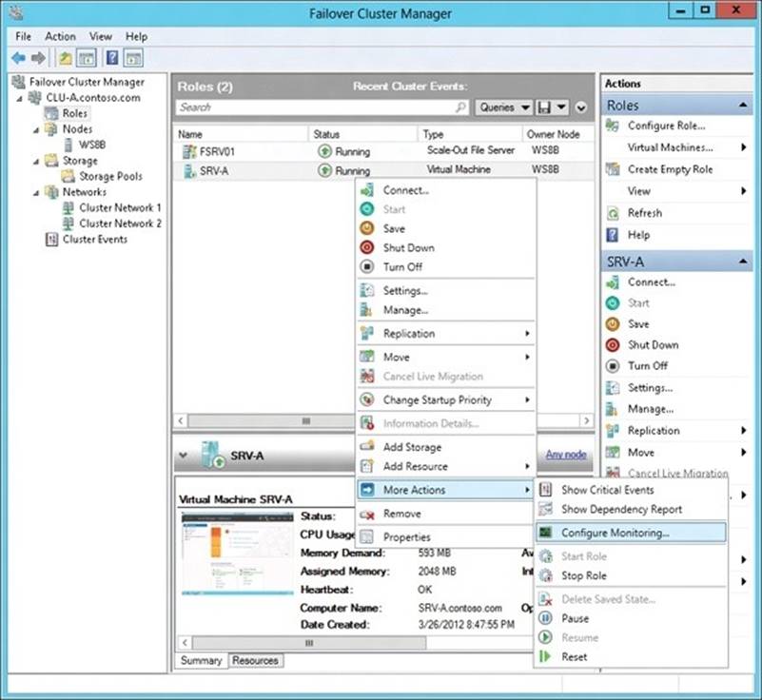Click the Show Critical Events icon
The height and width of the screenshot is (700, 762).
tap(546, 490)
